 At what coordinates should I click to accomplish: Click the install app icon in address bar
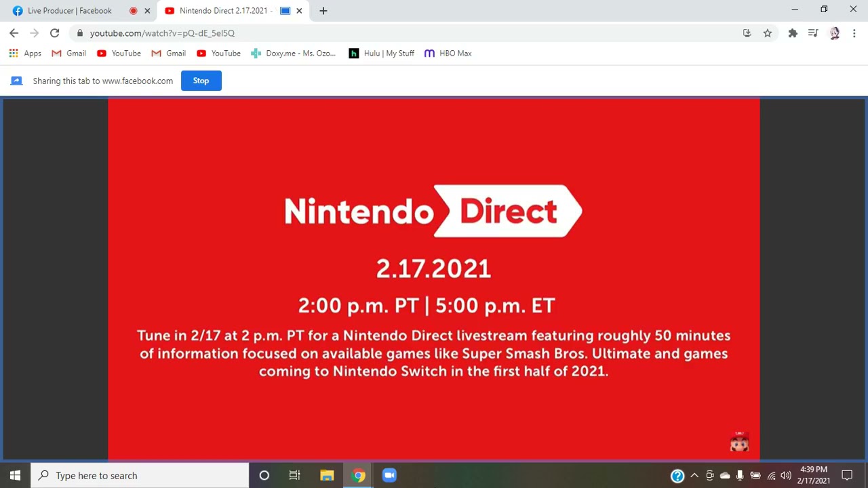click(747, 33)
